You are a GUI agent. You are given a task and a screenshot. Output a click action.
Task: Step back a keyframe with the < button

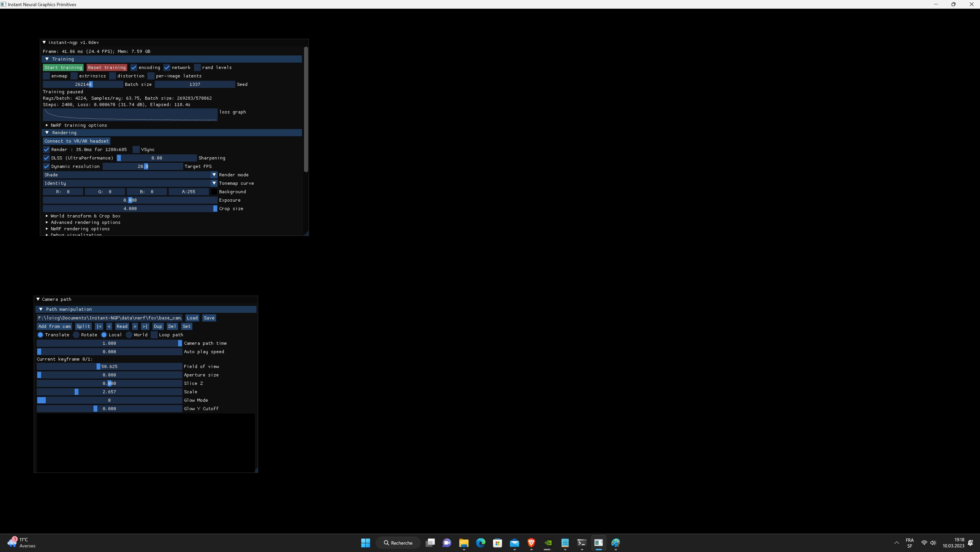[109, 326]
